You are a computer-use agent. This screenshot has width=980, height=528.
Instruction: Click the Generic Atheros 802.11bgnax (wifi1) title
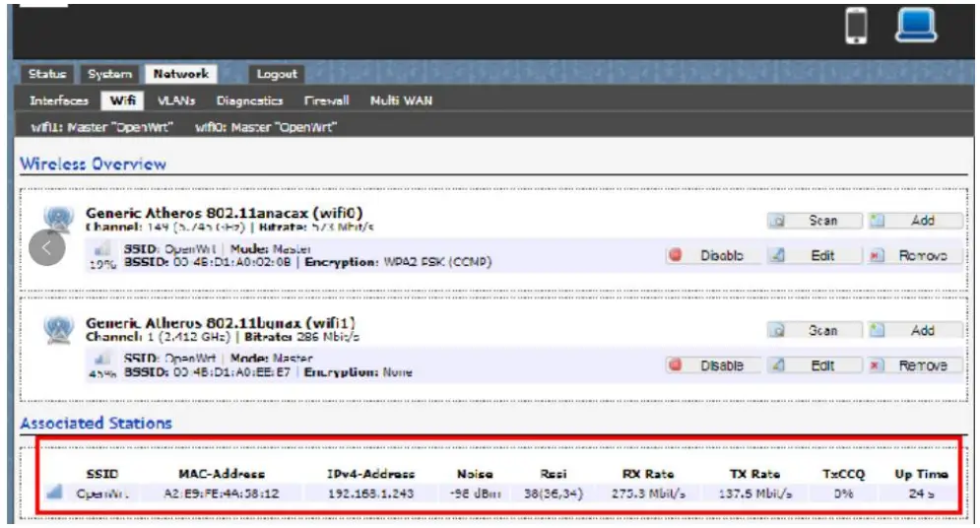pyautogui.click(x=220, y=323)
